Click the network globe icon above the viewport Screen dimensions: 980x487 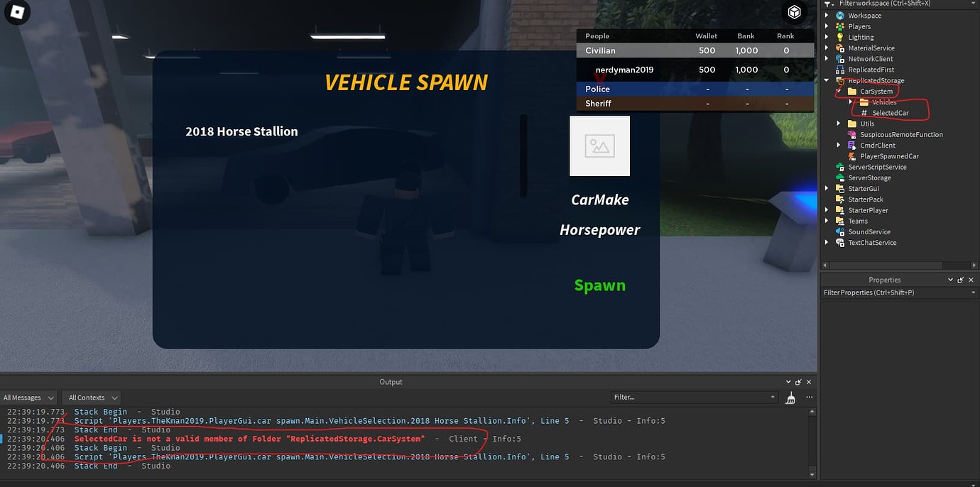click(x=794, y=12)
